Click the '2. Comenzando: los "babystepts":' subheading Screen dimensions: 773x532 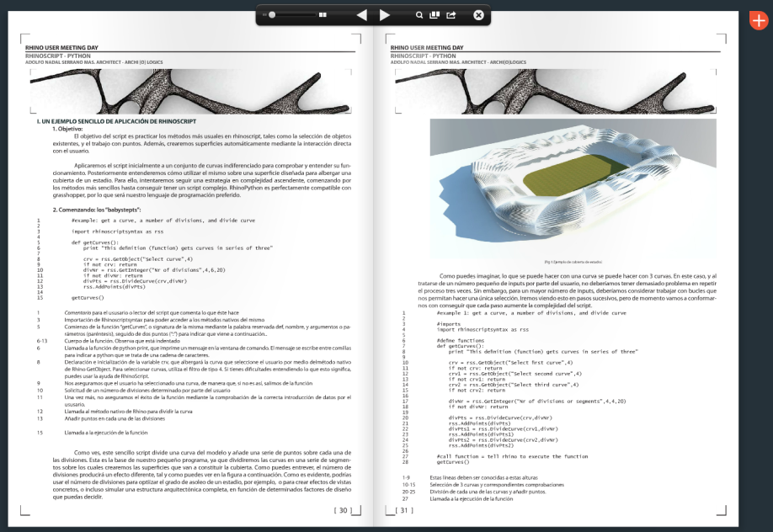[x=97, y=210]
